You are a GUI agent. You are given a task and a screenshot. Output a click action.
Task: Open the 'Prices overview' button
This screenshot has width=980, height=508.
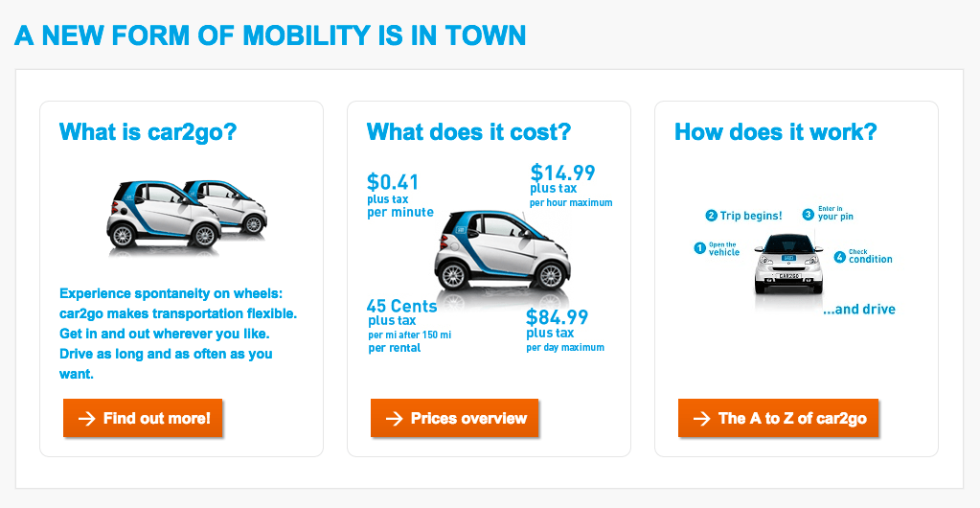click(454, 418)
